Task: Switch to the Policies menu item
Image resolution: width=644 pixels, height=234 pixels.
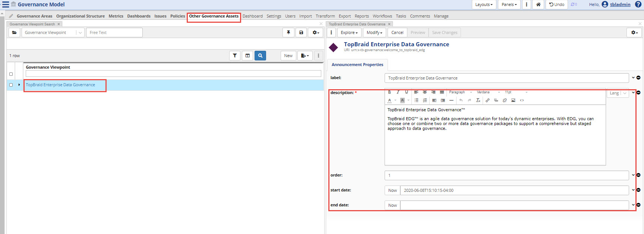Action: pyautogui.click(x=177, y=16)
